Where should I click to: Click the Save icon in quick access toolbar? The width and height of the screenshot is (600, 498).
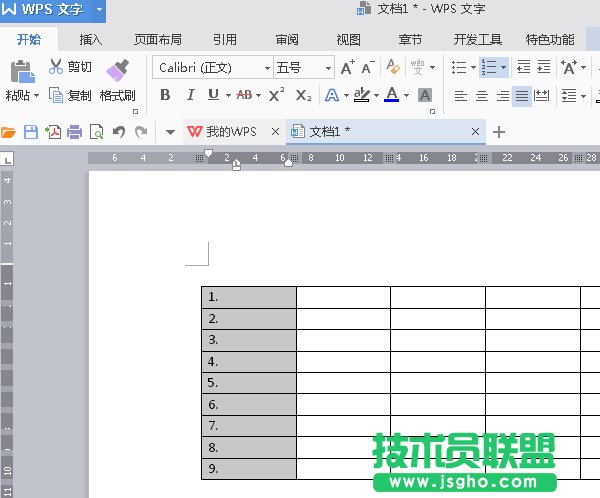pos(31,132)
